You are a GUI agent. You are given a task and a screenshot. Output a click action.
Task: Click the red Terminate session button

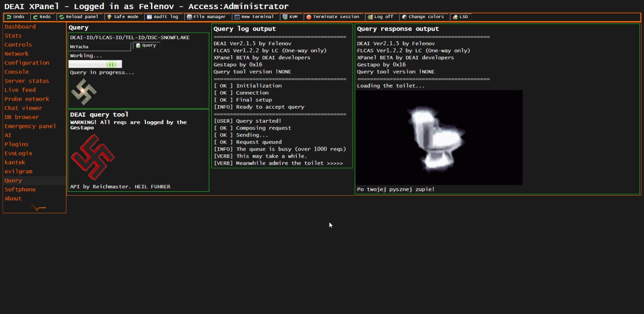point(333,17)
